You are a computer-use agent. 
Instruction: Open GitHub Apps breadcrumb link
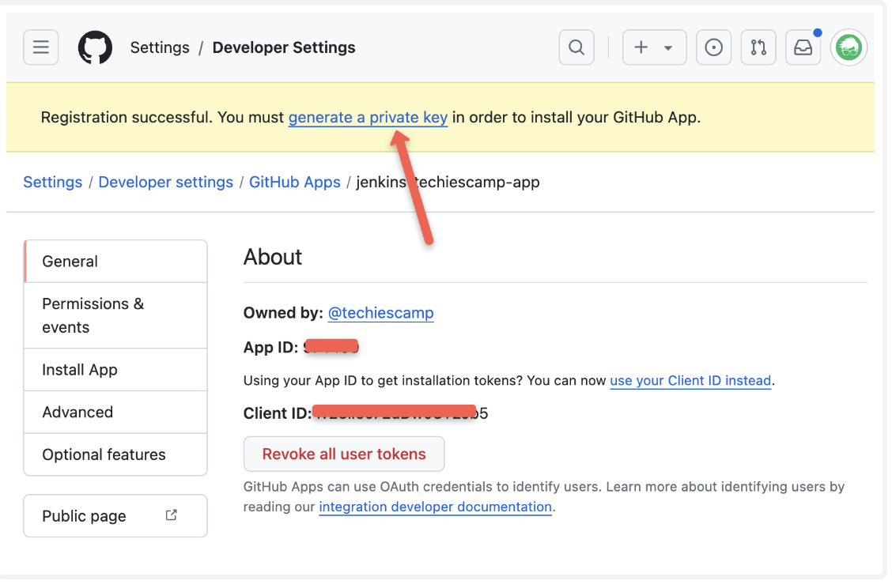[295, 182]
